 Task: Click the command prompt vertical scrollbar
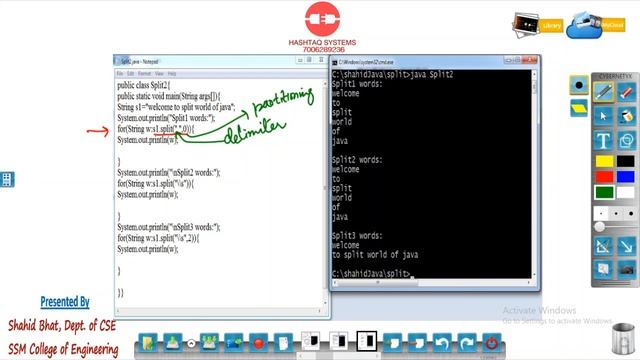(534, 174)
